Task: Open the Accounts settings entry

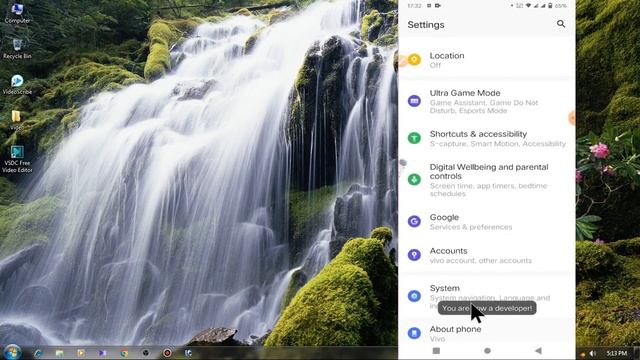Action: pos(487,255)
